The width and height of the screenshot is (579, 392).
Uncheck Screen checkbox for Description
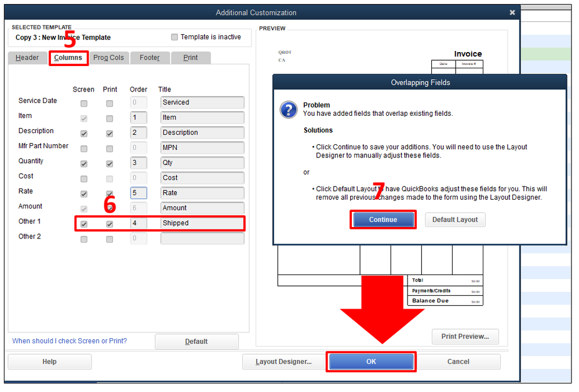coord(84,134)
